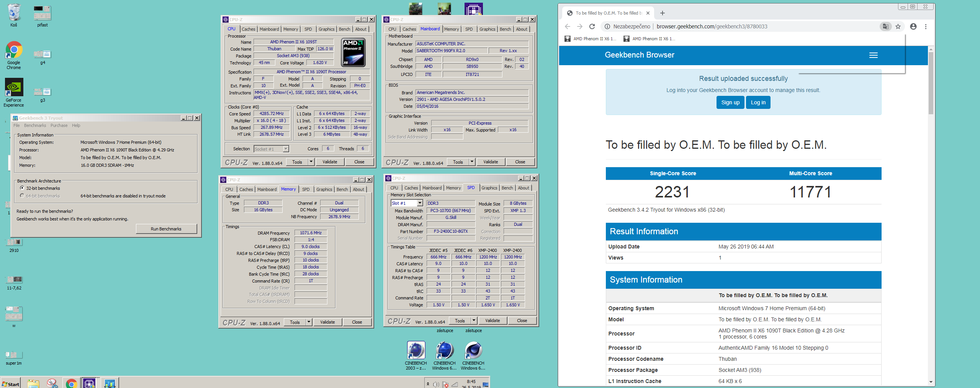980x388 pixels.
Task: Click Log in on Geekbench page
Action: pos(758,102)
